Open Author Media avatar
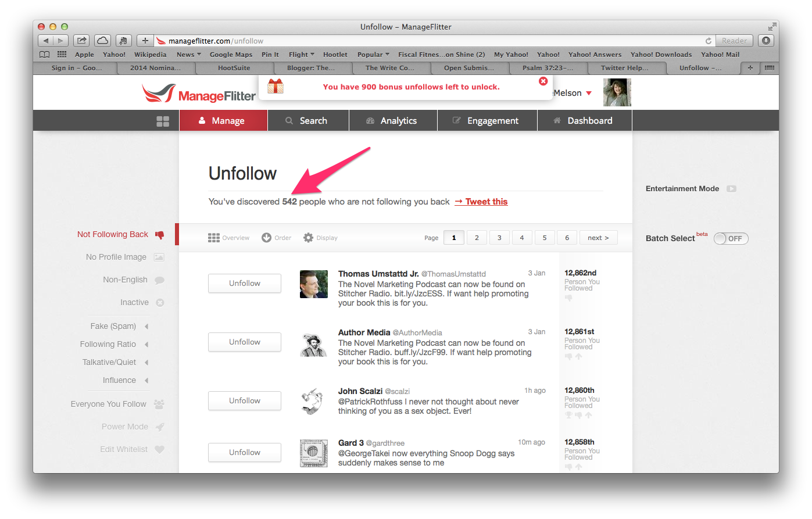 tap(314, 343)
